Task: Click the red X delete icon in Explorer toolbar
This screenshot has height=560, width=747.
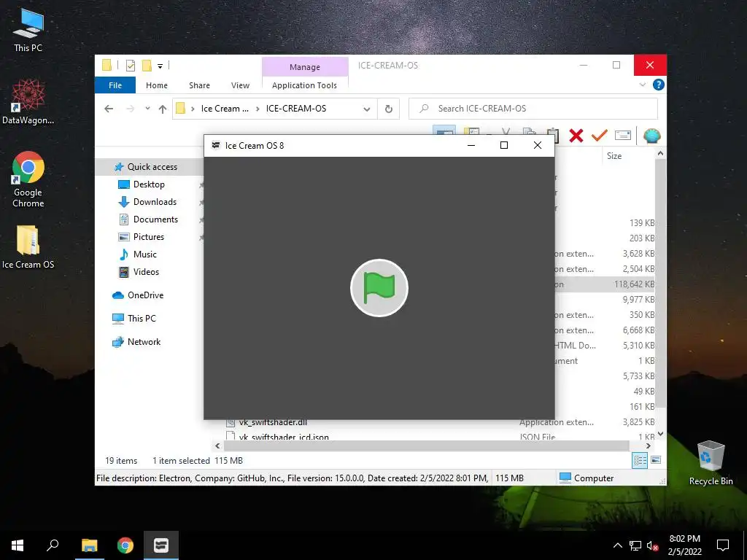Action: 576,136
